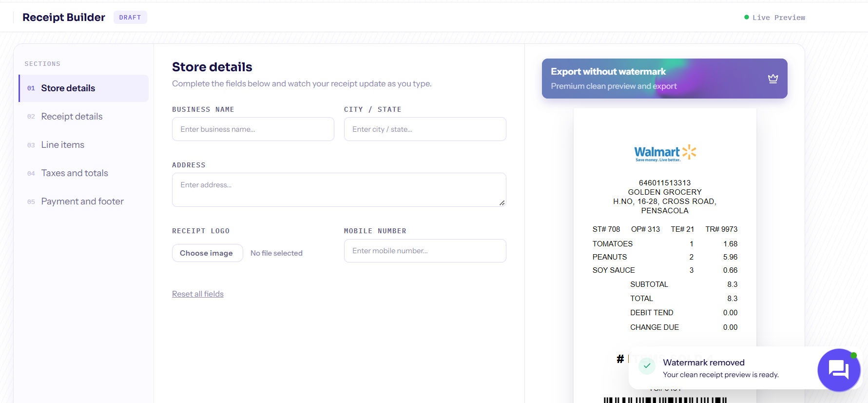Click the Receipt Builder title

pyautogui.click(x=64, y=18)
